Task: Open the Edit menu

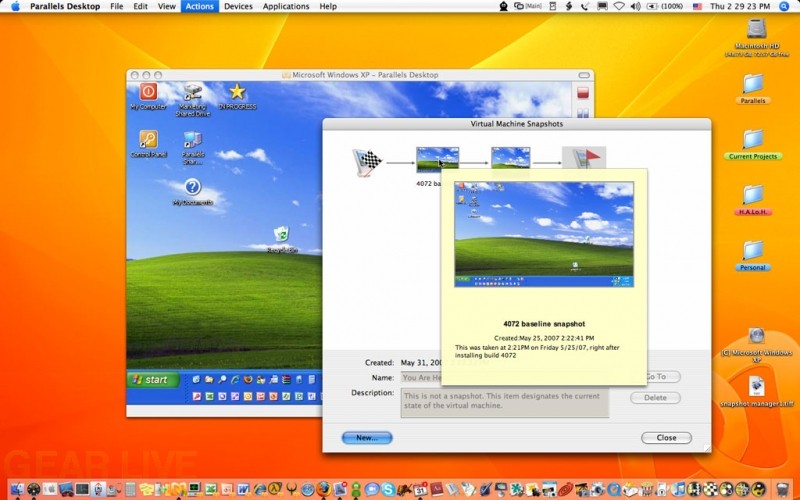Action: 140,6
